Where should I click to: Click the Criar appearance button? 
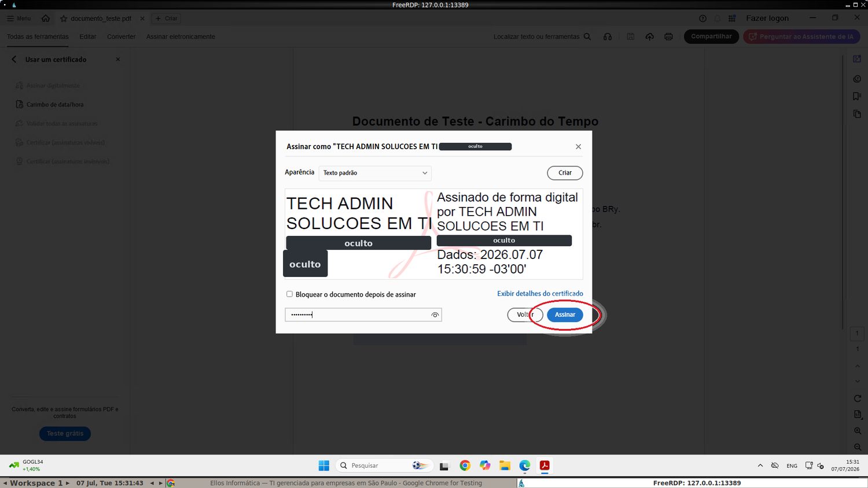tap(565, 173)
